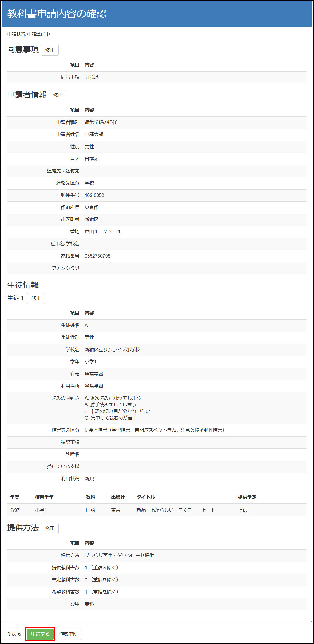Click 修正 beside 申請者情報 heading
The height and width of the screenshot is (644, 314).
coord(58,95)
